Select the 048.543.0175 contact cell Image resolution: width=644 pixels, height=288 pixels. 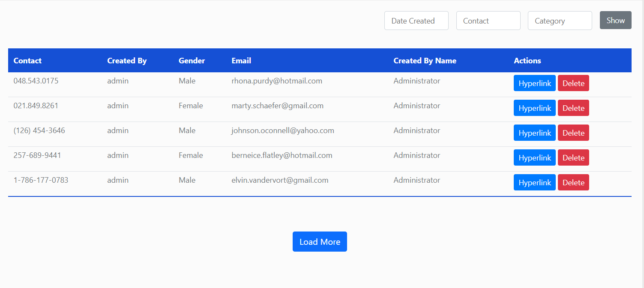coord(36,81)
